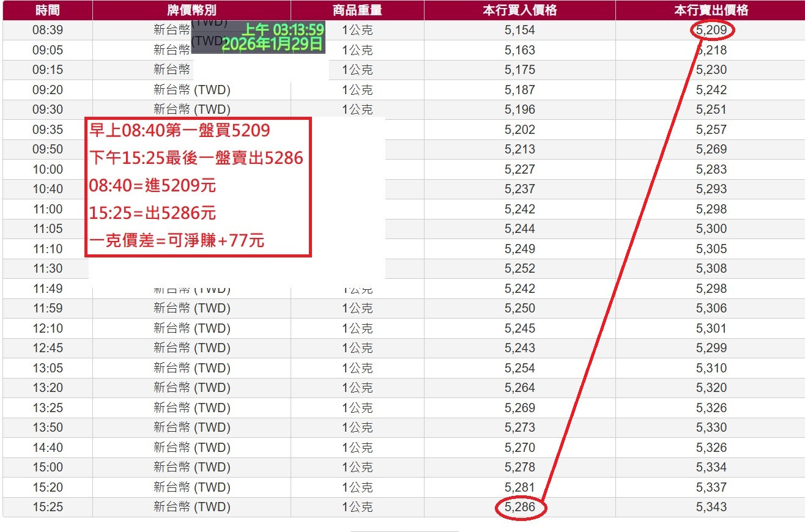The width and height of the screenshot is (805, 532).
Task: Select the 09:20 time cell
Action: coord(48,90)
